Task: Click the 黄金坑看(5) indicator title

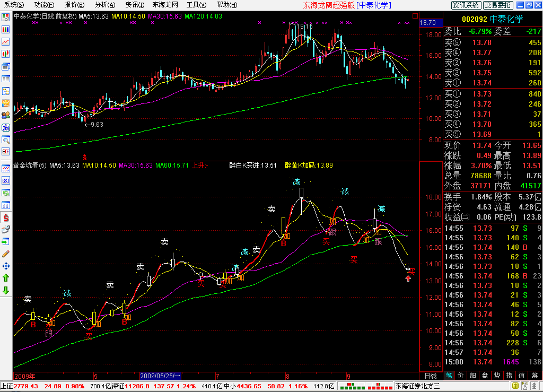Action: tap(30, 165)
